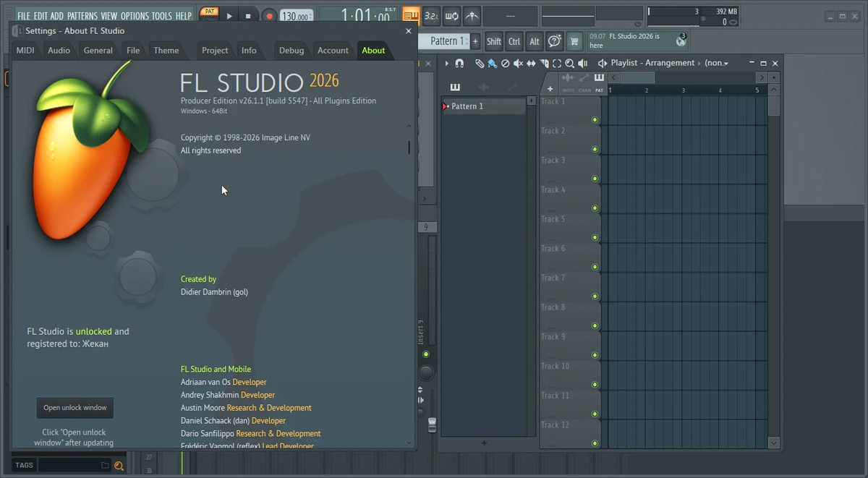Click the Playlist horizontal scrollbar thumb
This screenshot has height=478, width=868.
pyautogui.click(x=637, y=77)
